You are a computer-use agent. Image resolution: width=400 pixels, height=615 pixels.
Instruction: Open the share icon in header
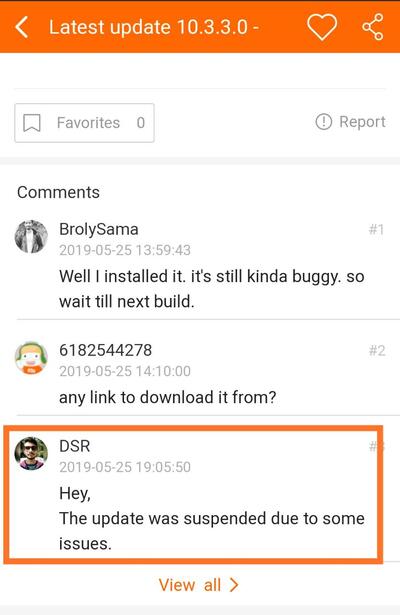372,27
